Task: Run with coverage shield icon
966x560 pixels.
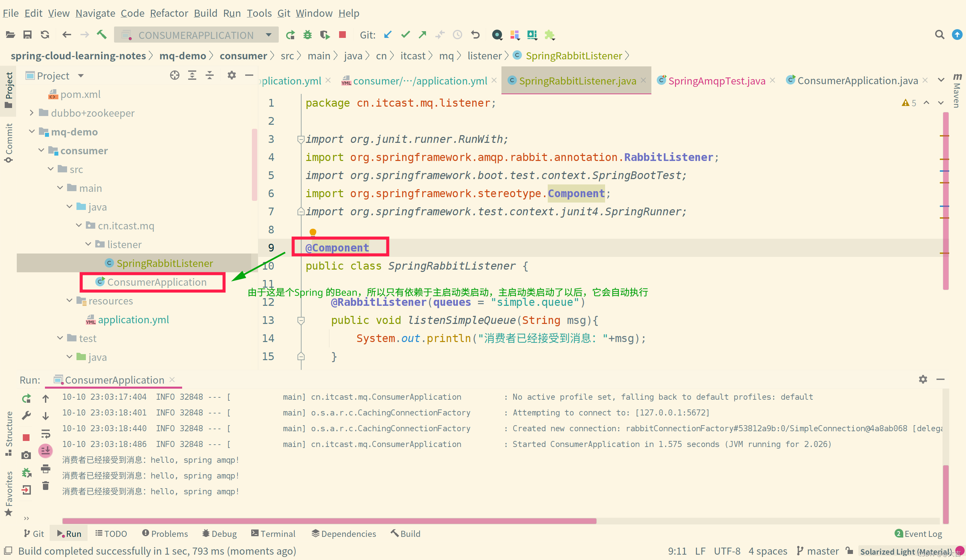Action: click(x=325, y=35)
